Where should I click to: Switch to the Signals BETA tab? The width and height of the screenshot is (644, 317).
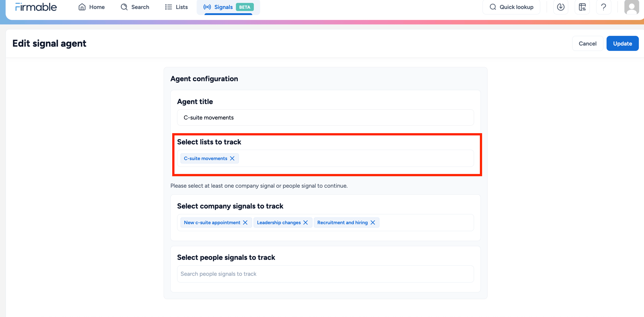click(224, 7)
